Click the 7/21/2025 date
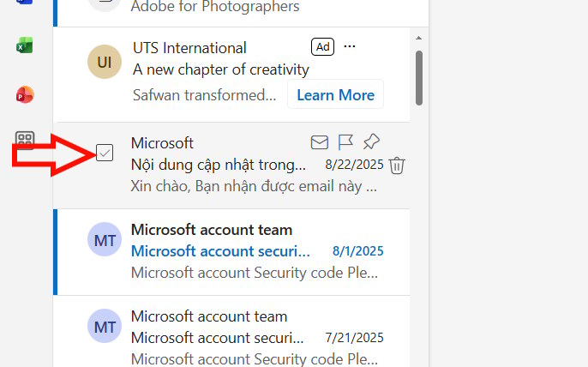 [354, 338]
